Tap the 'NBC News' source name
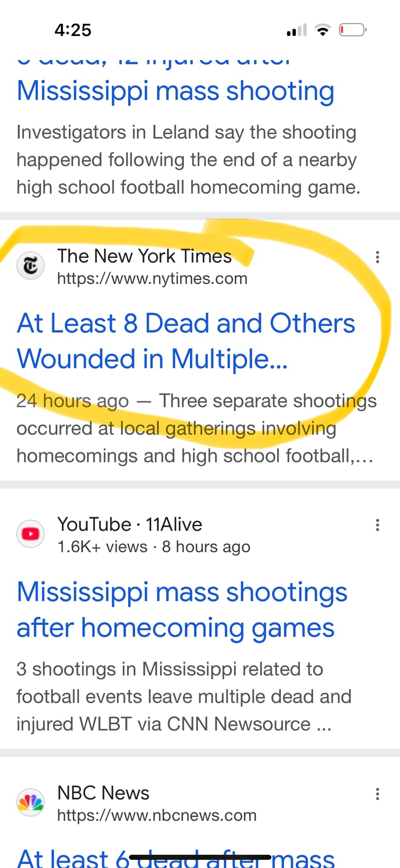 [103, 793]
